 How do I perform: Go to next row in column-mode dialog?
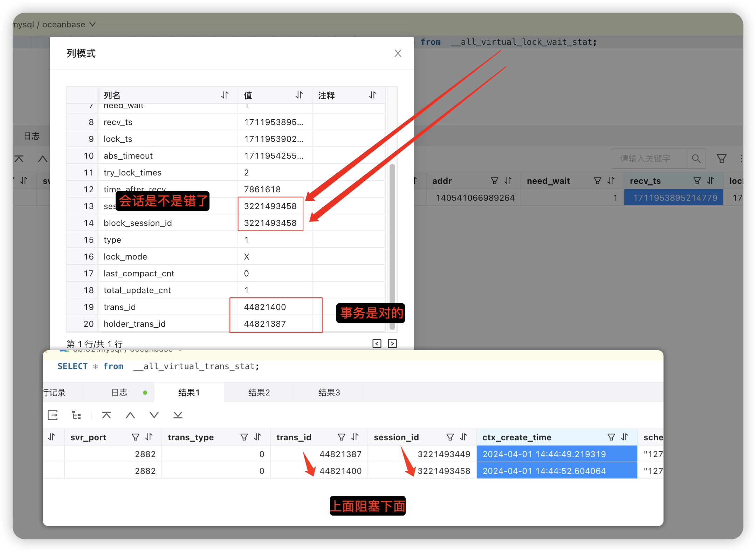pyautogui.click(x=392, y=344)
